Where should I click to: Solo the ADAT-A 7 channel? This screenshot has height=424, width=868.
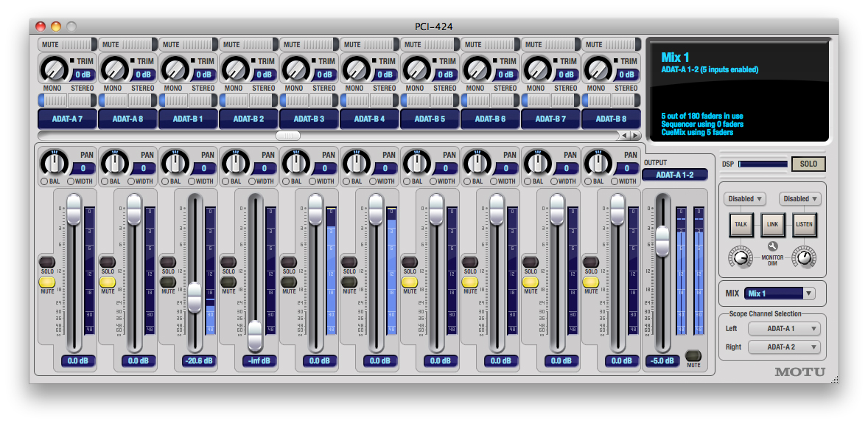point(47,262)
